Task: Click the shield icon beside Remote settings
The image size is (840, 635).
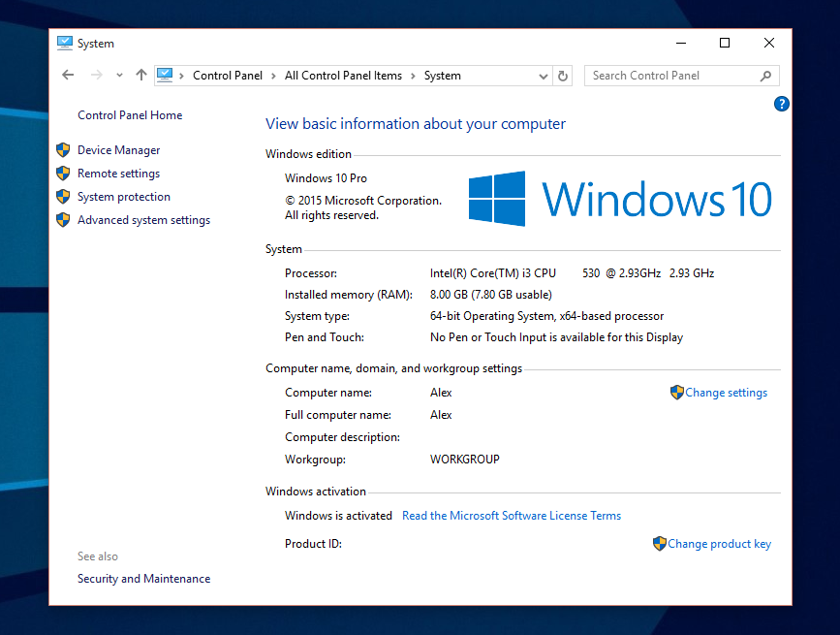Action: click(x=63, y=174)
